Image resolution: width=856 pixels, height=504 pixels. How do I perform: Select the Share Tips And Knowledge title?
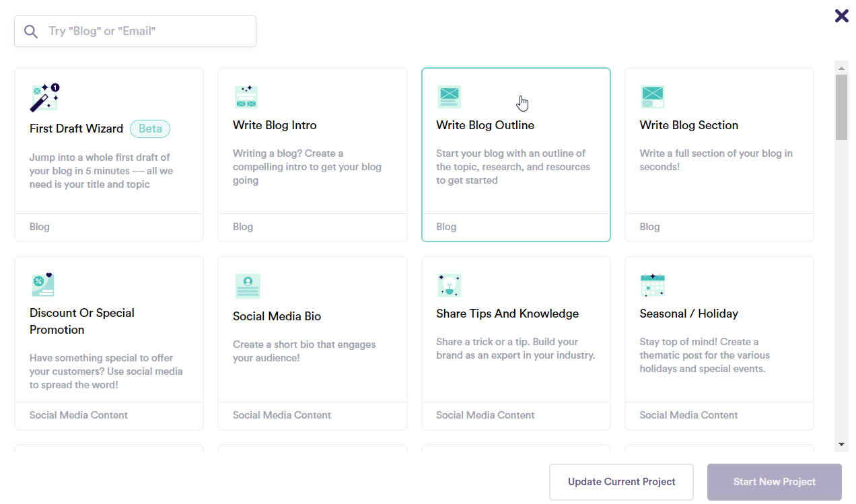[507, 314]
